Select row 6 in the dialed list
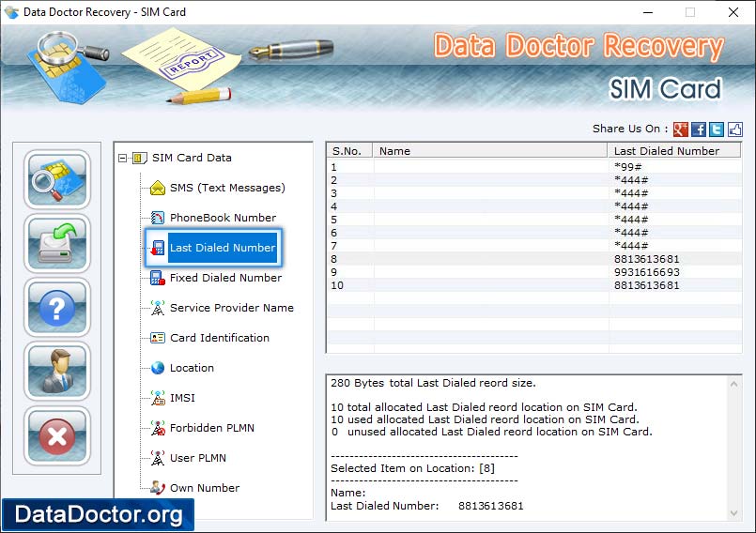Viewport: 756px width, 533px height. [x=534, y=233]
